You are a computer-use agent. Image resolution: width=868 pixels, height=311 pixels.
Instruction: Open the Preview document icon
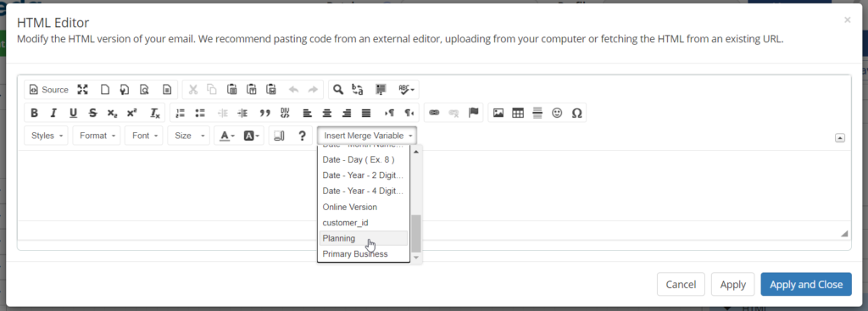point(144,90)
